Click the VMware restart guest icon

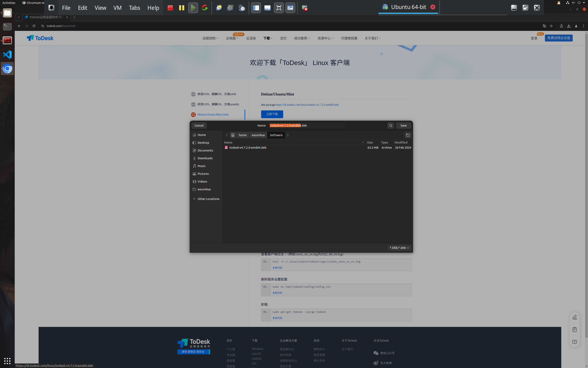205,8
